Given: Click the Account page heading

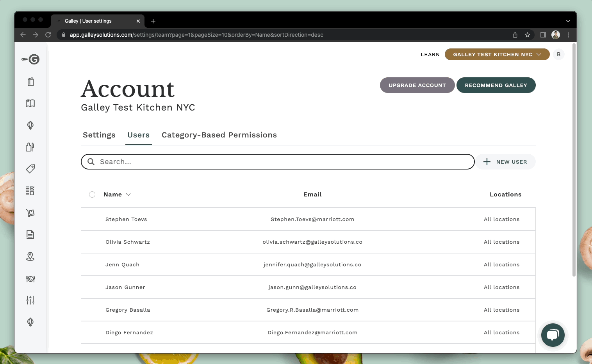Looking at the screenshot, I should tap(128, 89).
